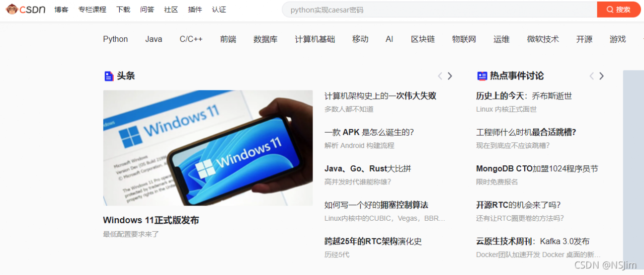Click Linux 内核正式面世 subtitle
644x275 pixels.
click(507, 109)
